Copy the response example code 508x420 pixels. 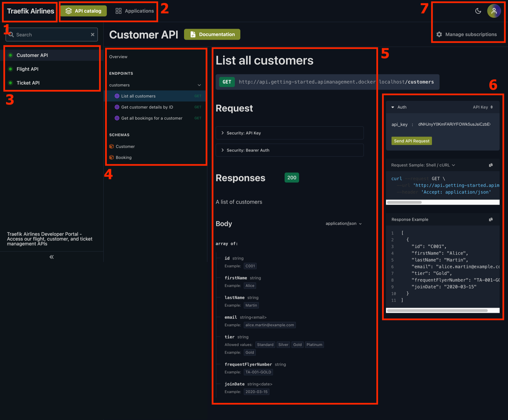point(491,219)
